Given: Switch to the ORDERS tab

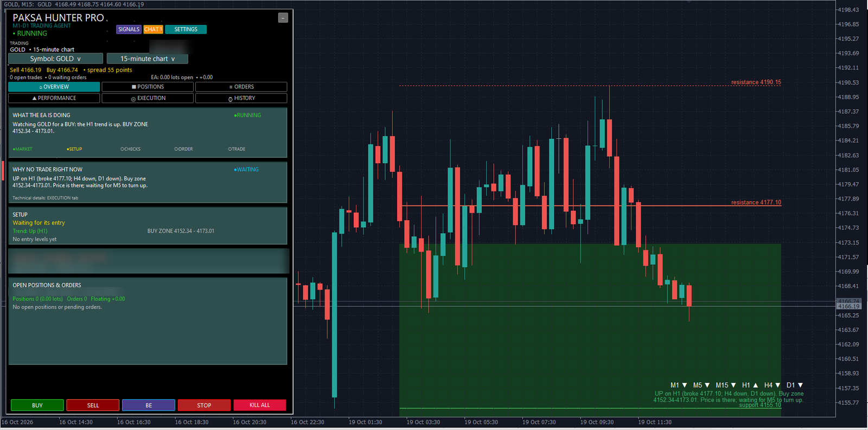Looking at the screenshot, I should 241,87.
